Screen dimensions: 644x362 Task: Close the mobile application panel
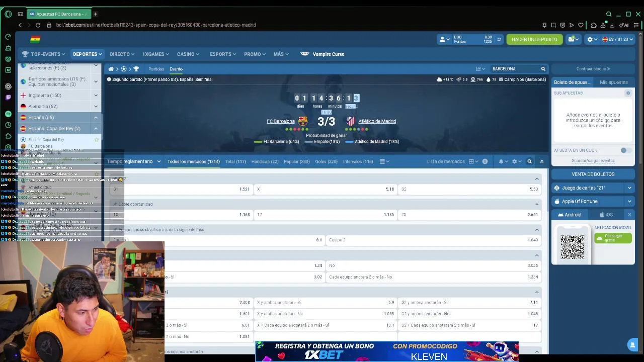[x=629, y=215]
